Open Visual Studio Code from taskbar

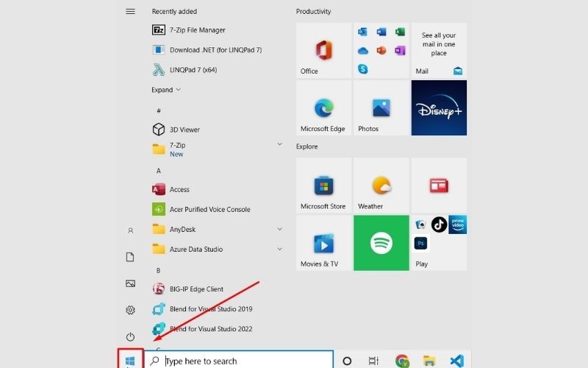(x=456, y=361)
